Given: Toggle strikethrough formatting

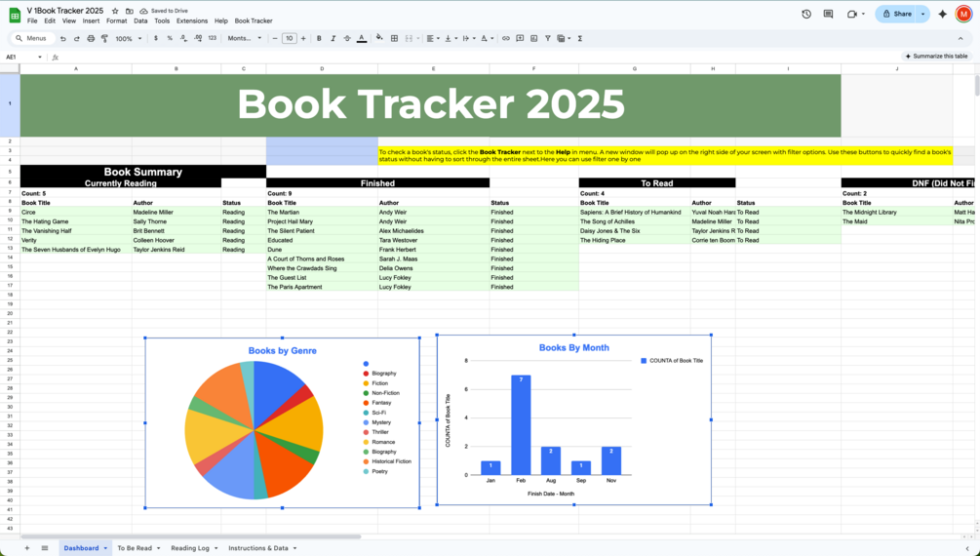Looking at the screenshot, I should (x=347, y=38).
